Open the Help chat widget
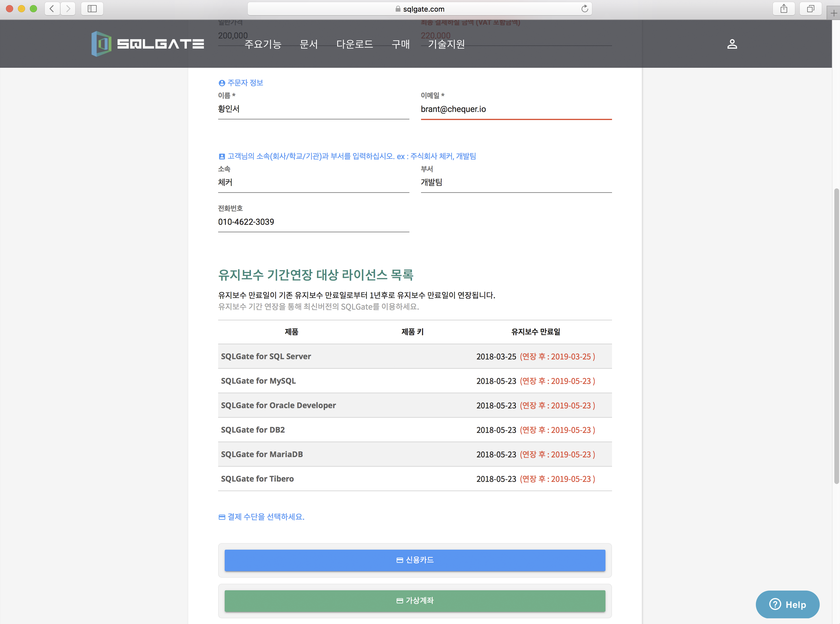The width and height of the screenshot is (840, 624). [787, 604]
